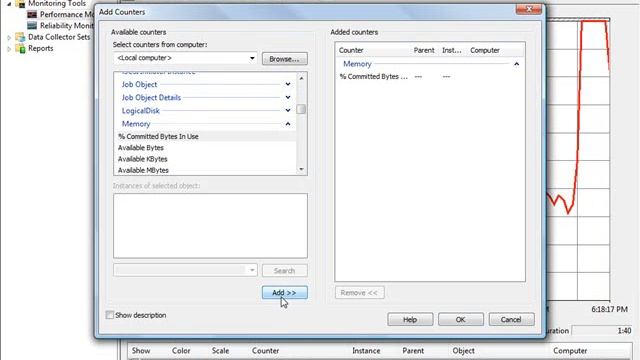The width and height of the screenshot is (640, 360).
Task: Click the Parent column header in Added counters
Action: pos(424,50)
